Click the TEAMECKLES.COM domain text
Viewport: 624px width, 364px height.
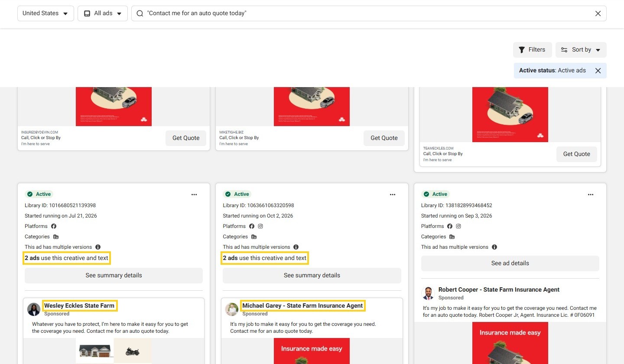(x=438, y=148)
